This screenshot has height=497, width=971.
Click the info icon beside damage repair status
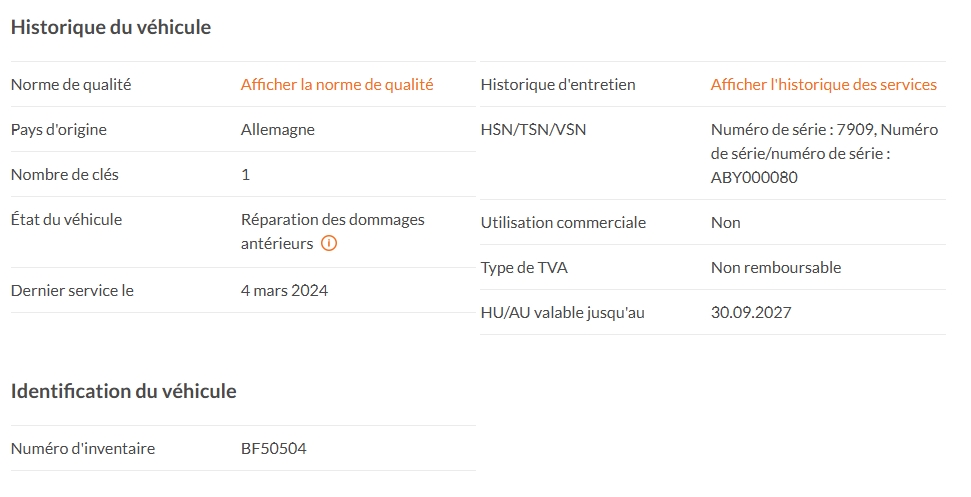329,243
